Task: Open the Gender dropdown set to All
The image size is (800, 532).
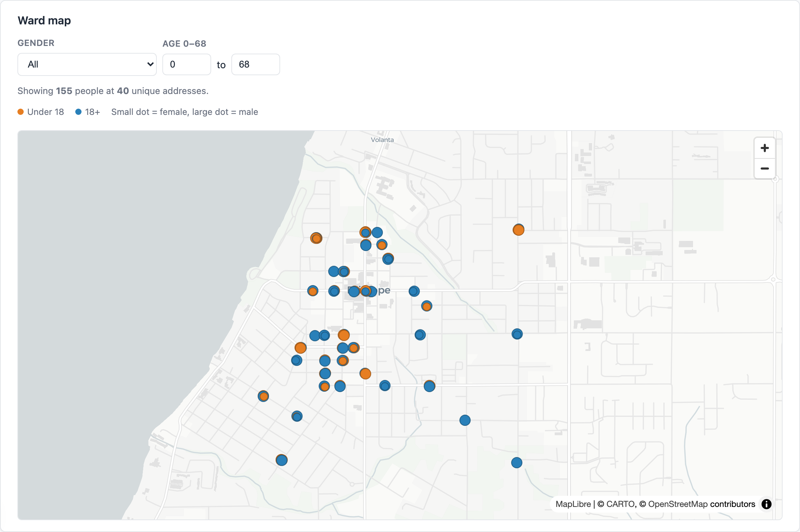Action: tap(87, 64)
